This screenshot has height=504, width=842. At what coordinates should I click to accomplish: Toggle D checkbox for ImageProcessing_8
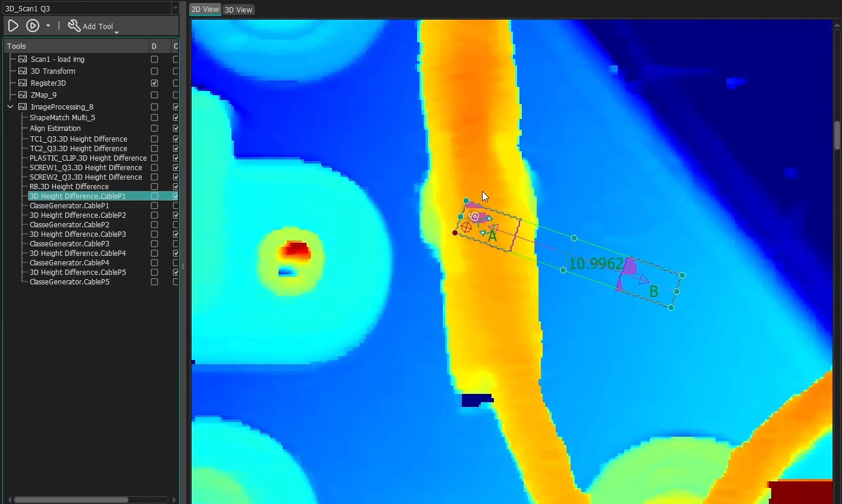[x=155, y=107]
